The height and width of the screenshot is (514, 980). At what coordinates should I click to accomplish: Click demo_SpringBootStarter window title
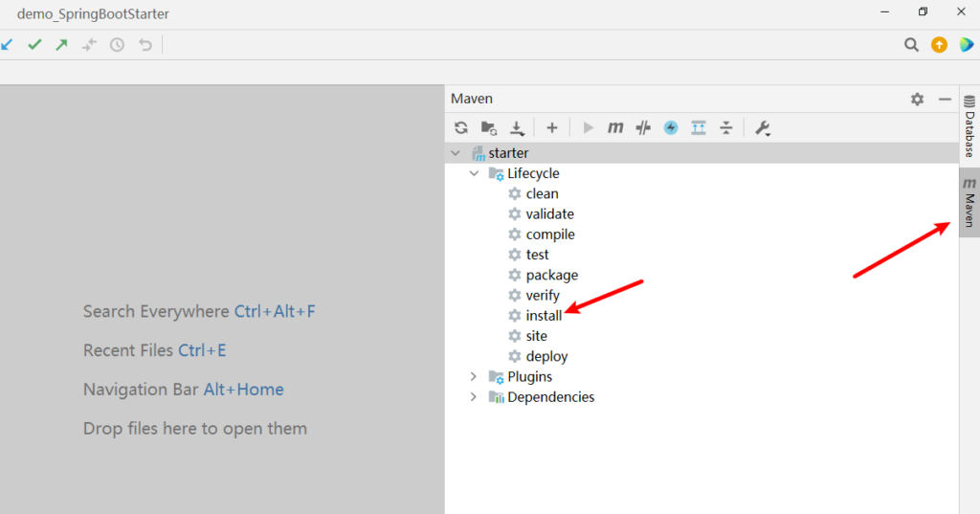tap(93, 13)
